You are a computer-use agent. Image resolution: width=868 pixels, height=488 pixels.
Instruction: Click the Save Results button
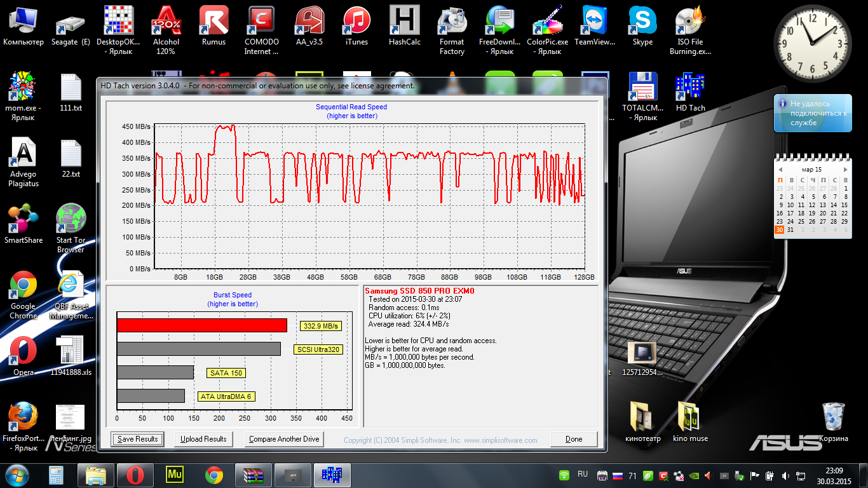coord(138,439)
